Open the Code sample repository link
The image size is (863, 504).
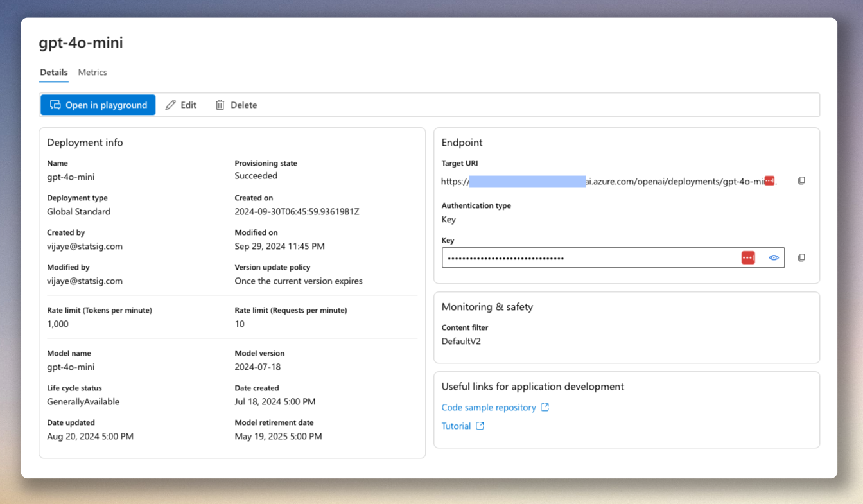489,407
